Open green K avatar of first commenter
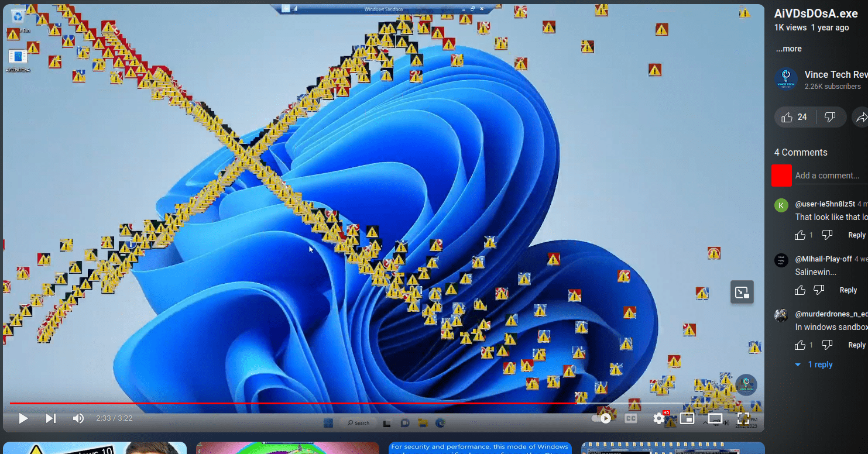This screenshot has width=868, height=454. [x=781, y=205]
